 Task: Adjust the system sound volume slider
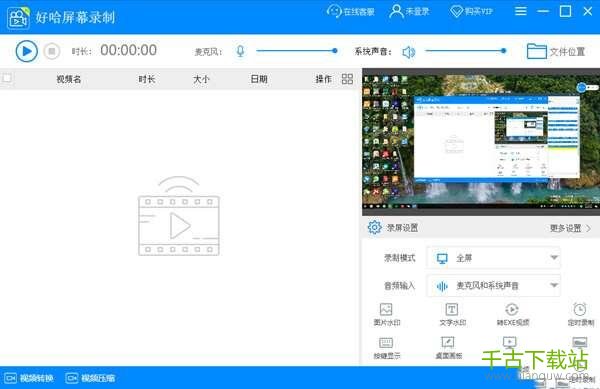click(466, 50)
